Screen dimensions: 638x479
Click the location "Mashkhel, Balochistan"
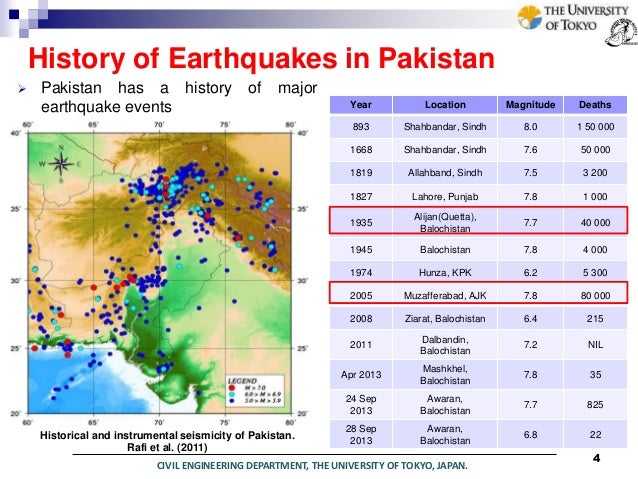pos(445,374)
